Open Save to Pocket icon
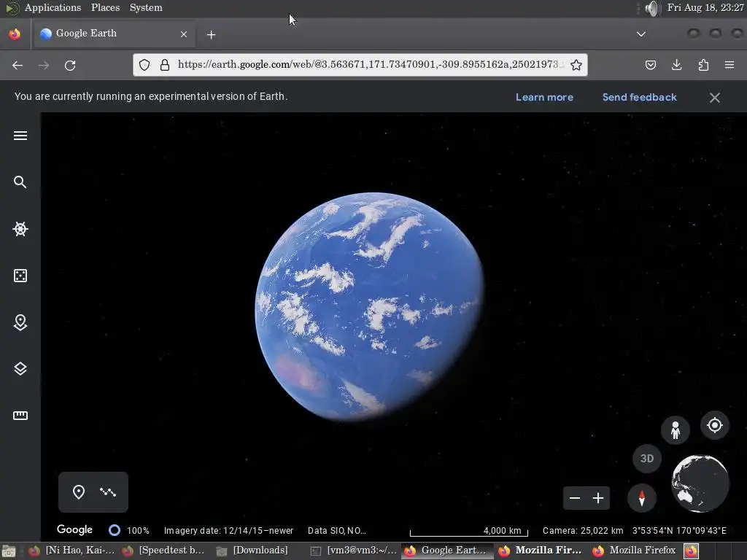 650,65
